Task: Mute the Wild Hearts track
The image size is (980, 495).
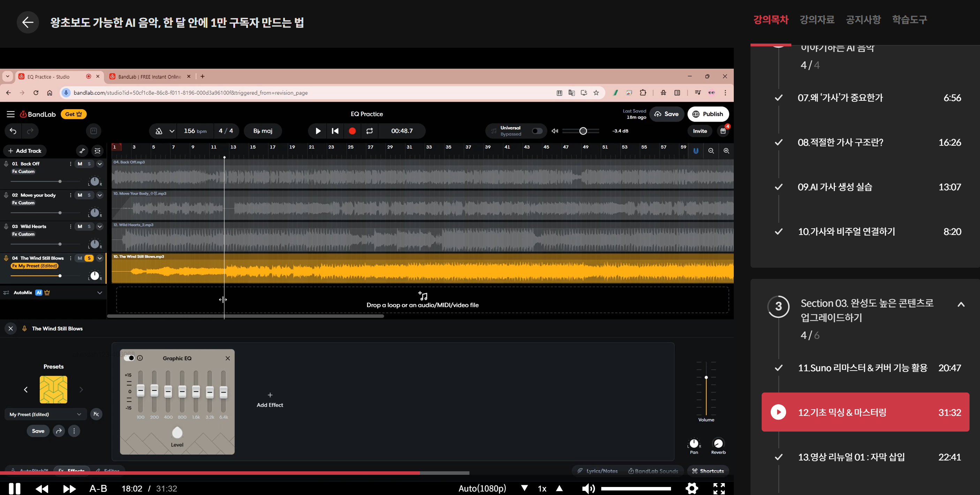Action: (x=80, y=227)
